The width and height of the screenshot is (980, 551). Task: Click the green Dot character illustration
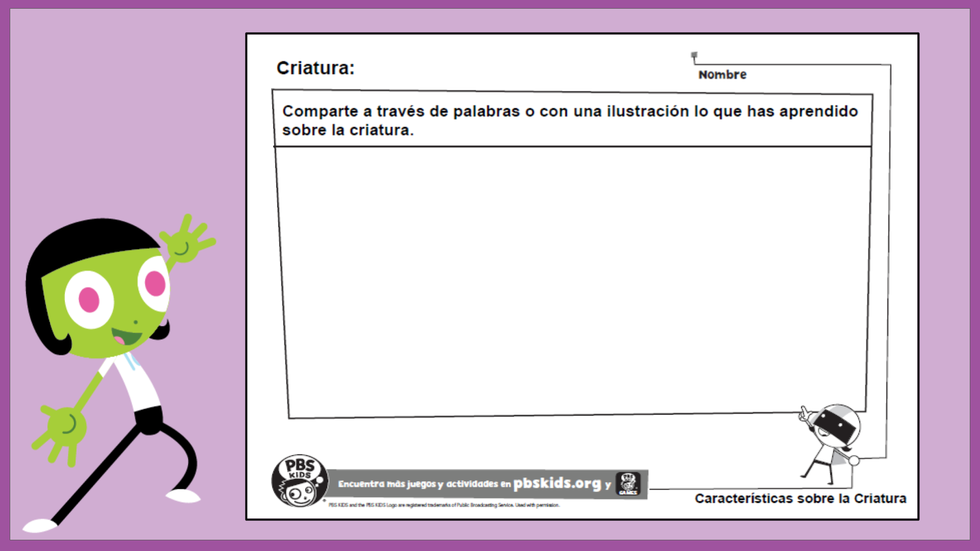point(120,373)
